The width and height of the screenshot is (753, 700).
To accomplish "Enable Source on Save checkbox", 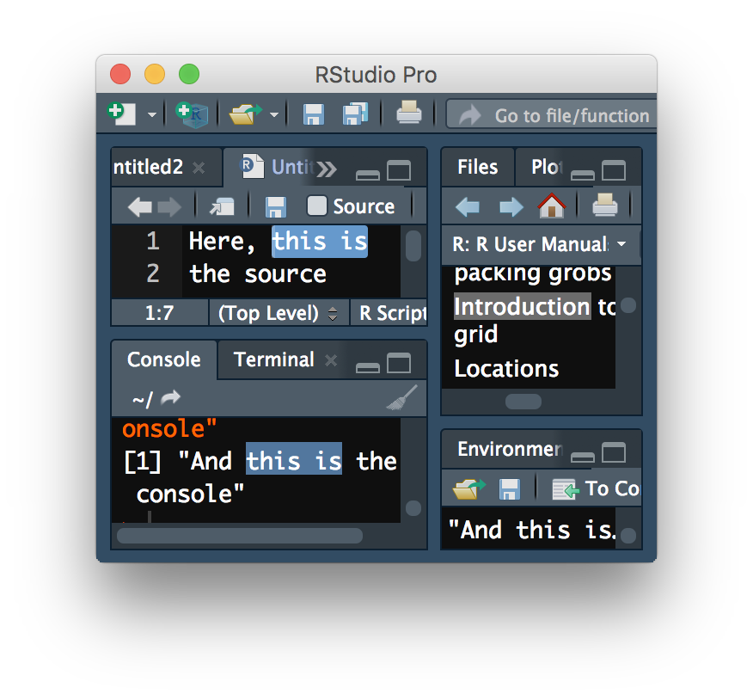I will (316, 206).
